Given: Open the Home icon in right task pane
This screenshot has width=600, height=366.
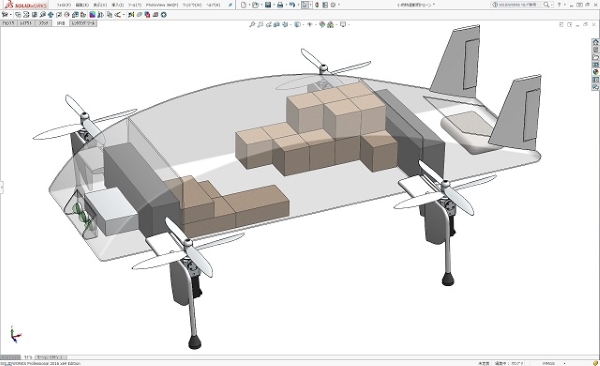Looking at the screenshot, I should [595, 42].
